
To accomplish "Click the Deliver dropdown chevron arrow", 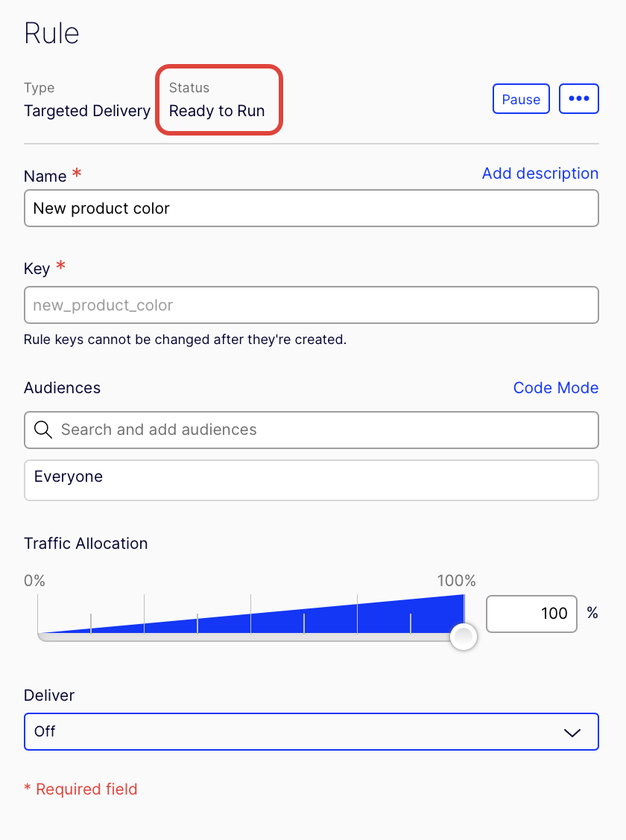I will click(x=572, y=732).
